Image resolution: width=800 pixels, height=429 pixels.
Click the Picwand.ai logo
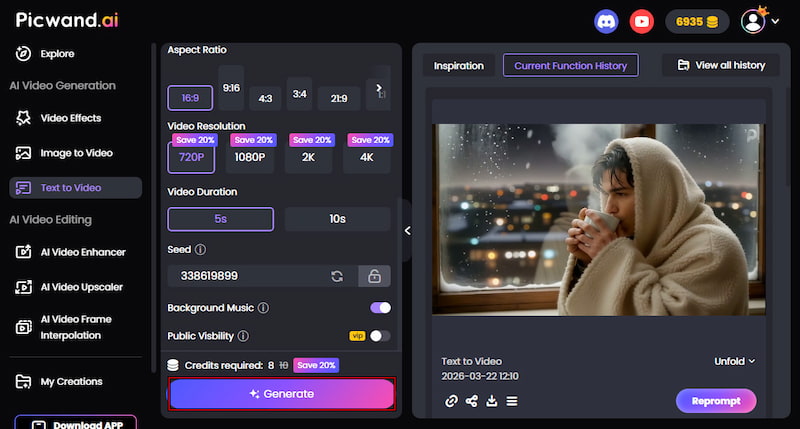67,20
